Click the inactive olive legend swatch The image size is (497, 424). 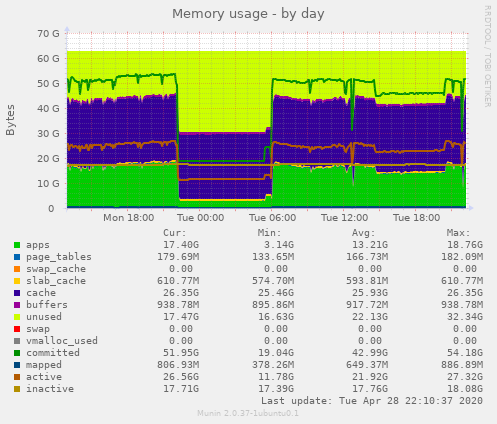point(17,389)
